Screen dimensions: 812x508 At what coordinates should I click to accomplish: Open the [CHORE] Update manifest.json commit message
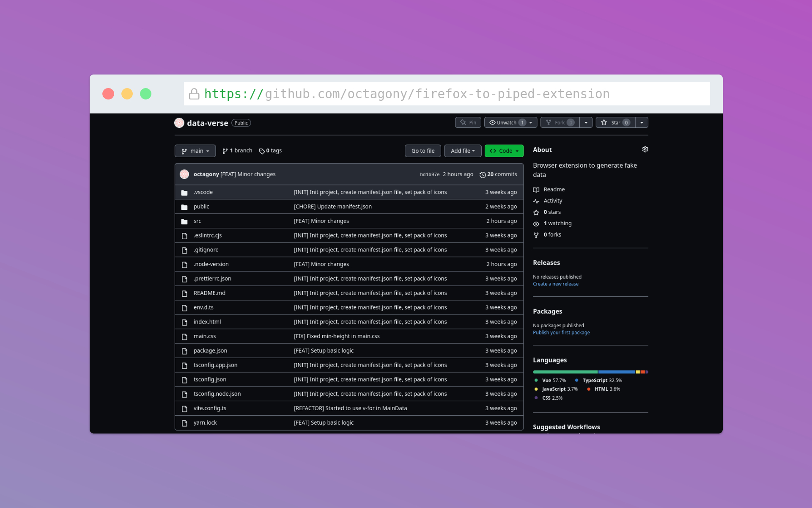click(x=333, y=207)
